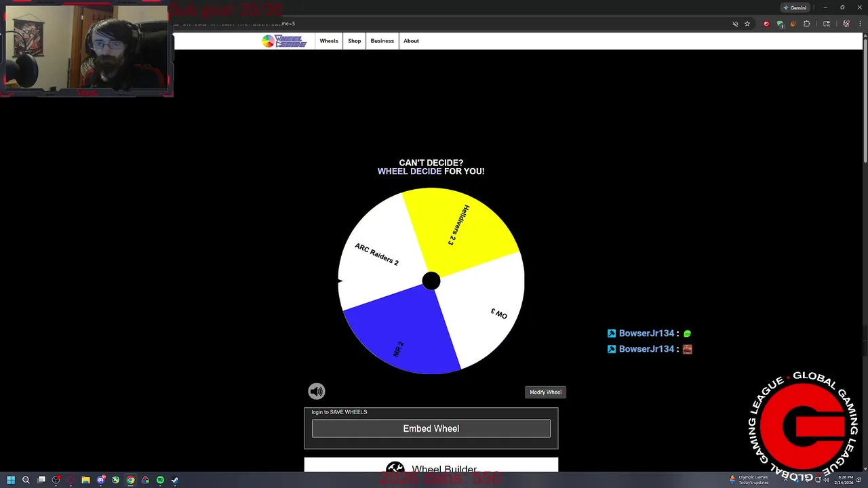This screenshot has height=488, width=868.
Task: Show hidden system tray icons
Action: [787, 480]
